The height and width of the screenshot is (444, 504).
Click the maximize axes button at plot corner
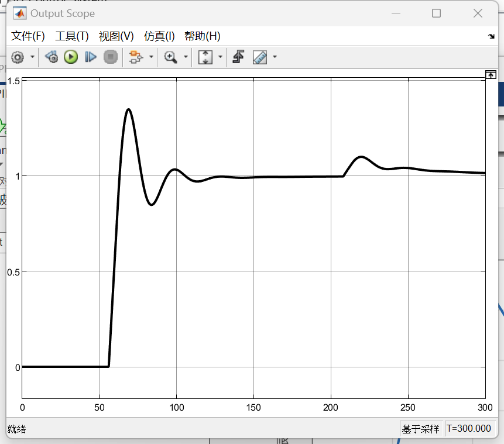coord(491,74)
